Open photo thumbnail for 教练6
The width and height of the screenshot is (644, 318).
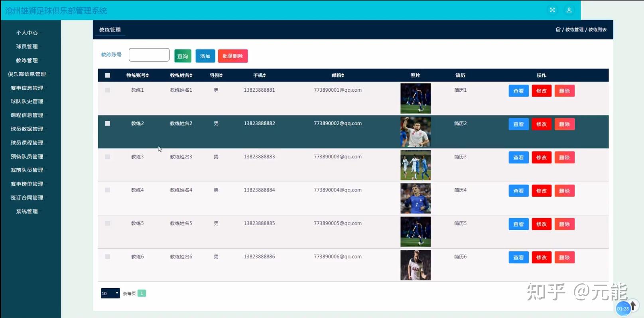point(416,265)
